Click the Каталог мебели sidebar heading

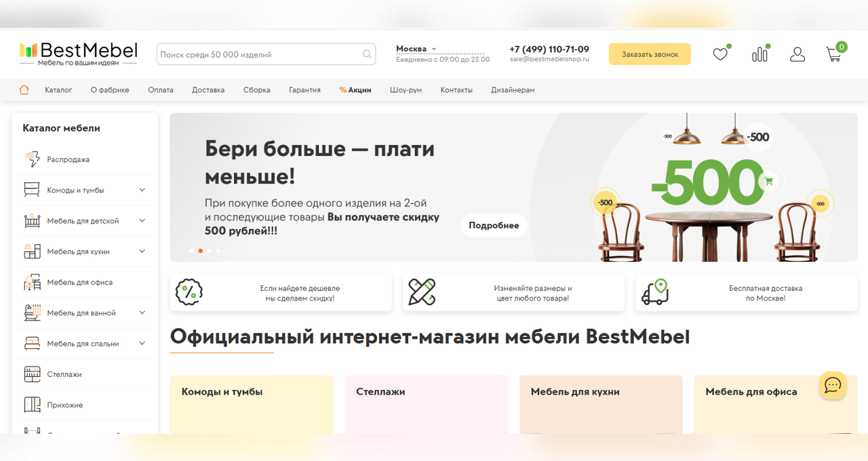61,128
